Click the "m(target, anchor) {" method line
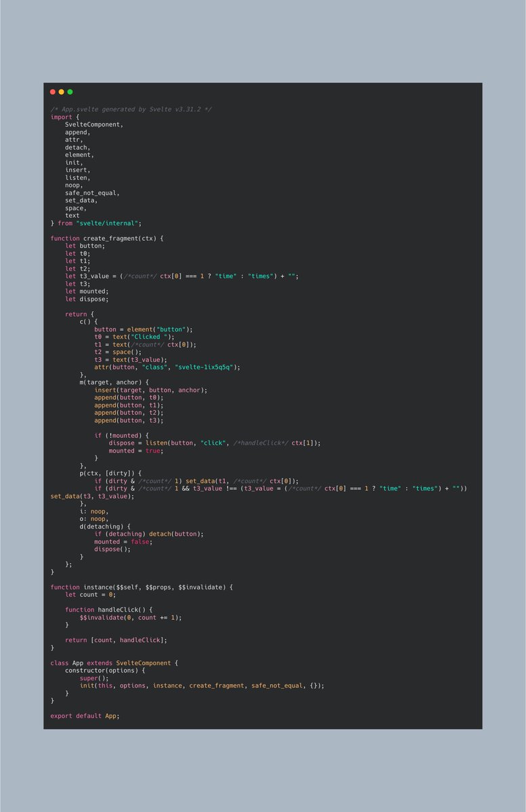This screenshot has height=812, width=526. (x=114, y=382)
